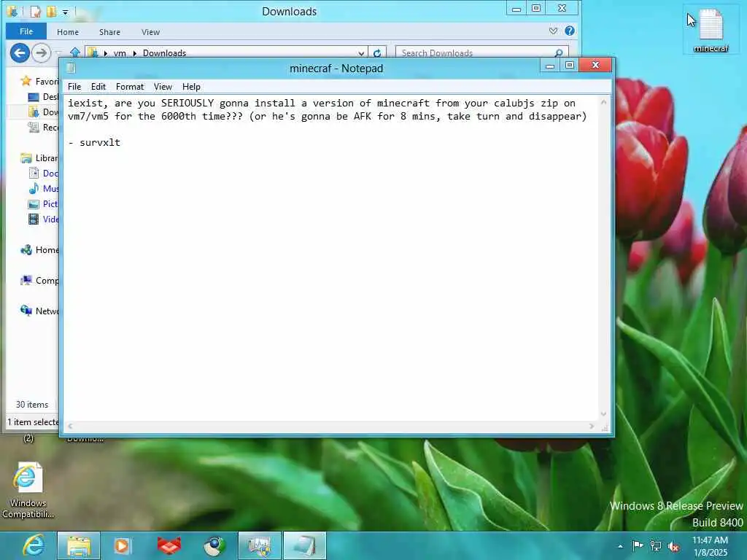
Task: Show hidden tray icons arrow
Action: 620,546
